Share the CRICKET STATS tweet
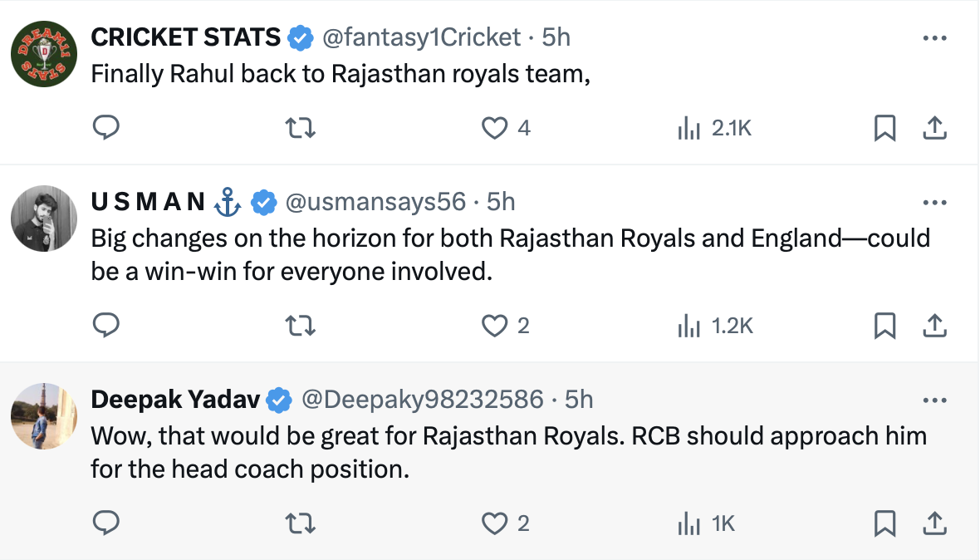Viewport: 980px width, 560px height. pos(934,128)
